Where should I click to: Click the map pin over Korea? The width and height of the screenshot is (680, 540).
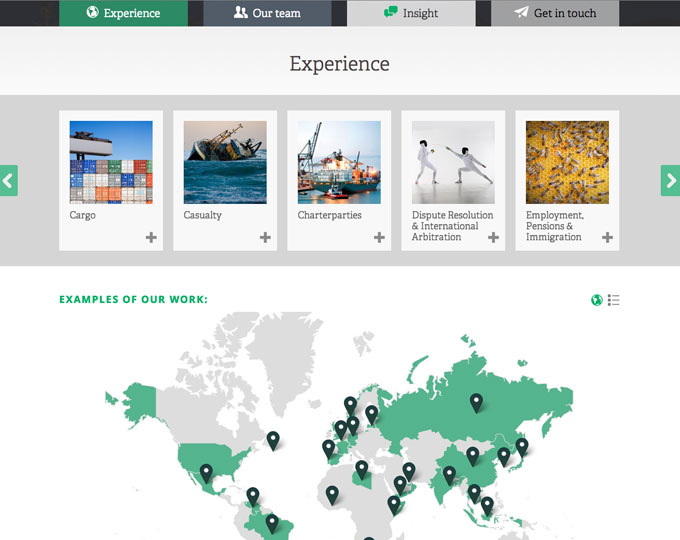(503, 456)
